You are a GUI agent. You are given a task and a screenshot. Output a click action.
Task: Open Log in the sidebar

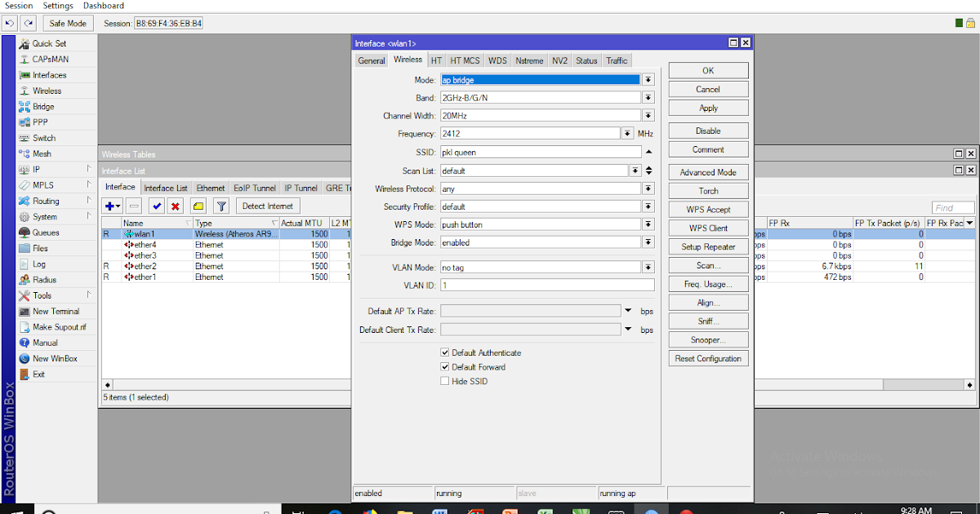(x=39, y=264)
